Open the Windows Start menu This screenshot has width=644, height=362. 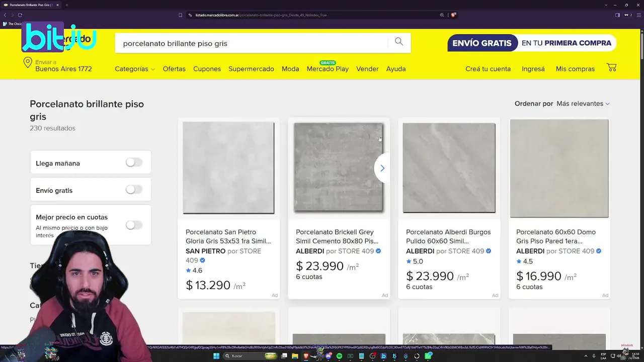pos(216,356)
